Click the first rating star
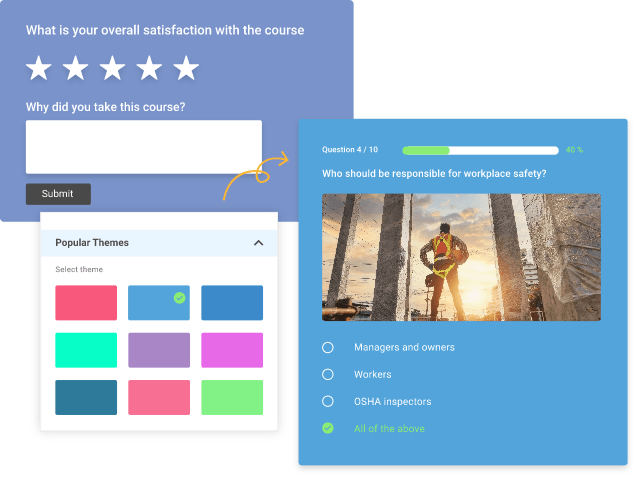This screenshot has width=637, height=478. click(39, 69)
